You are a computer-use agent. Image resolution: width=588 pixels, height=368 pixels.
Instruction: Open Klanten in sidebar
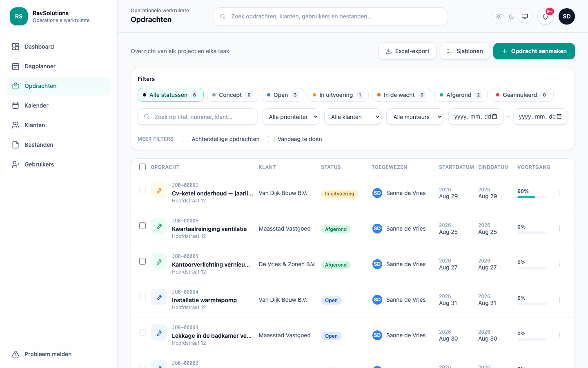click(x=59, y=125)
